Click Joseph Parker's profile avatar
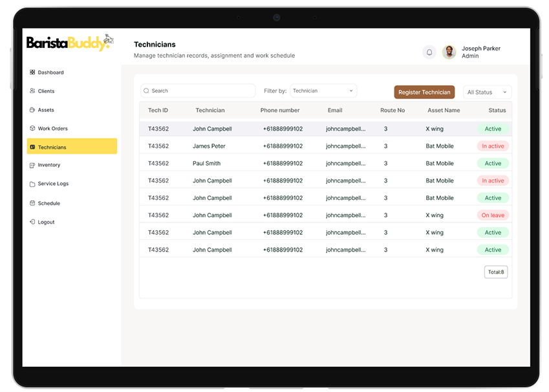The width and height of the screenshot is (549, 392). coord(449,52)
